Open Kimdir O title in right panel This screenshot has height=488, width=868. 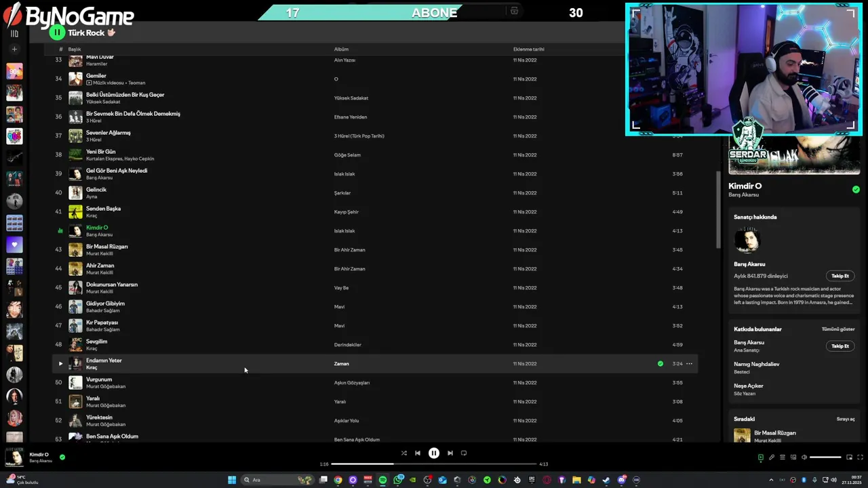pos(745,186)
